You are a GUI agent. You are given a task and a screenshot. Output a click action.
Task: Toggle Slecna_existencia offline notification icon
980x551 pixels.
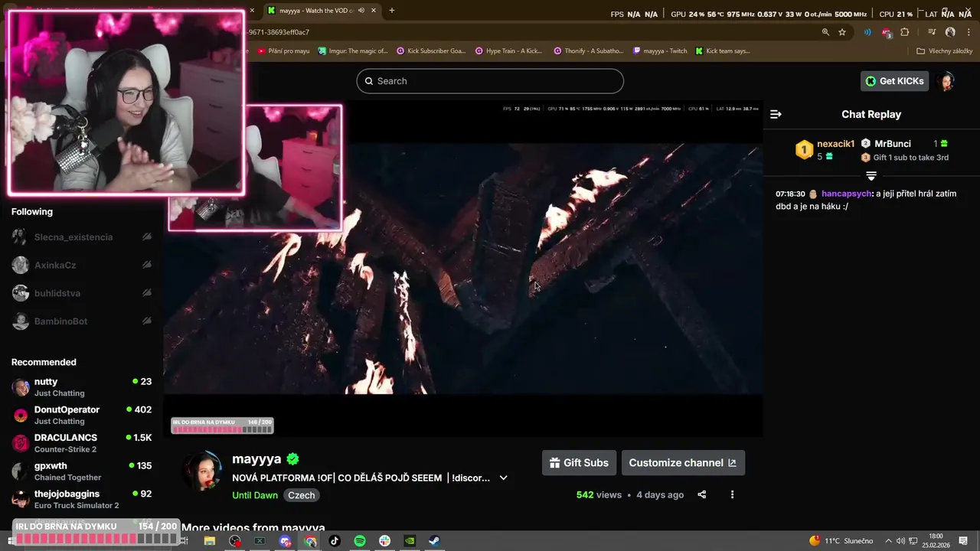(146, 237)
